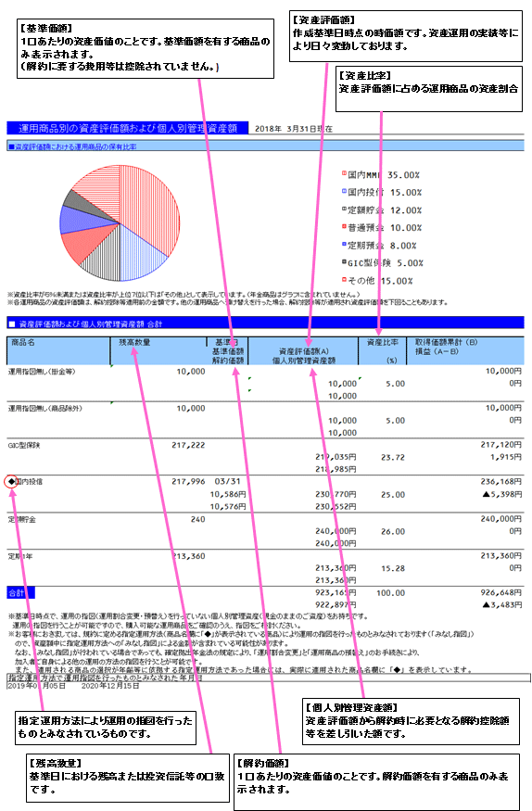The image size is (532, 811).
Task: Click the その他 15.00% legend marker
Action: (x=345, y=280)
